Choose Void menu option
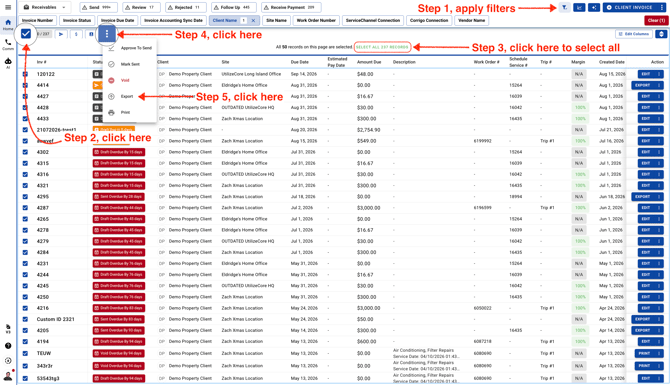 pyautogui.click(x=130, y=80)
